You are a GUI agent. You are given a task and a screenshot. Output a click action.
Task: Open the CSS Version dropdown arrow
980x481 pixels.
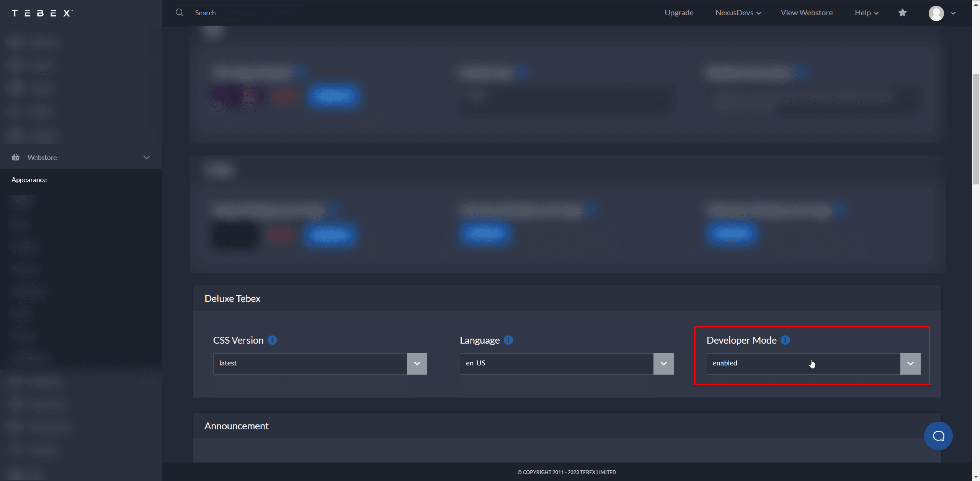coord(417,364)
